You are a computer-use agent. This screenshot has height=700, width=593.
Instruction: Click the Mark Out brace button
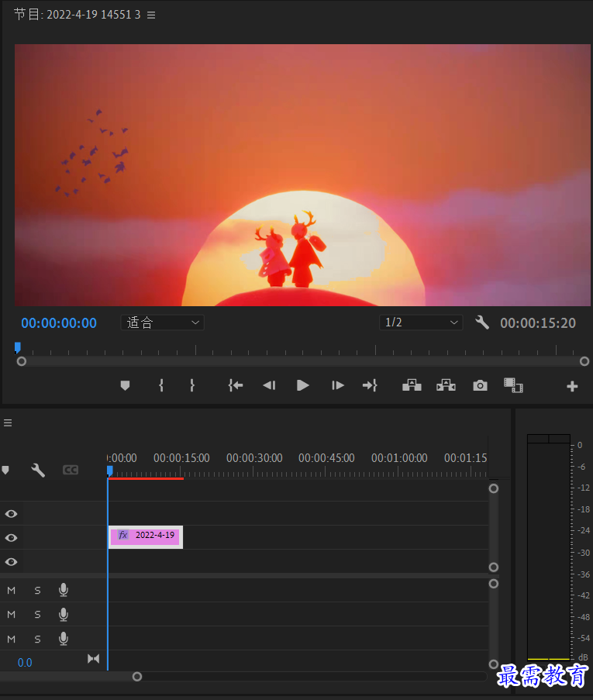192,385
